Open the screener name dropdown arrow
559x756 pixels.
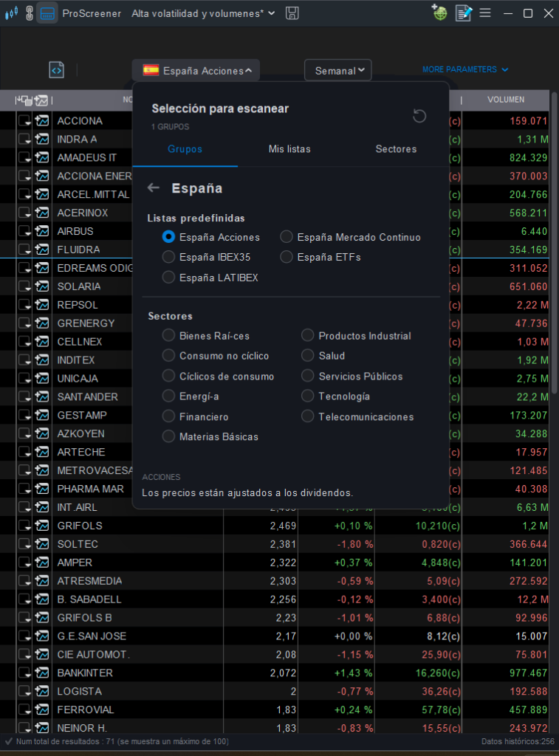272,13
